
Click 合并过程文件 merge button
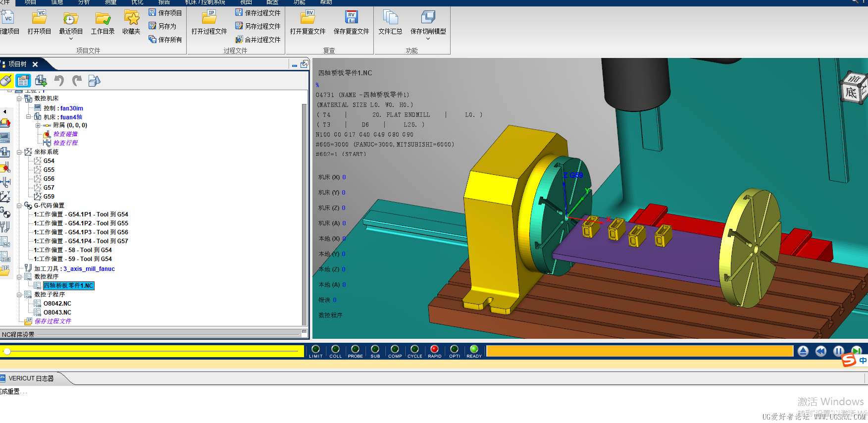(x=258, y=39)
